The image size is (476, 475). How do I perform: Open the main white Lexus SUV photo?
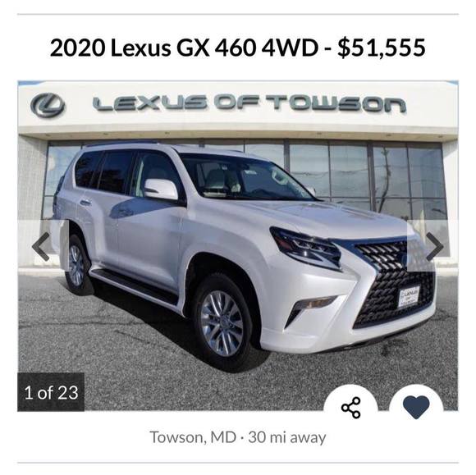tap(238, 246)
